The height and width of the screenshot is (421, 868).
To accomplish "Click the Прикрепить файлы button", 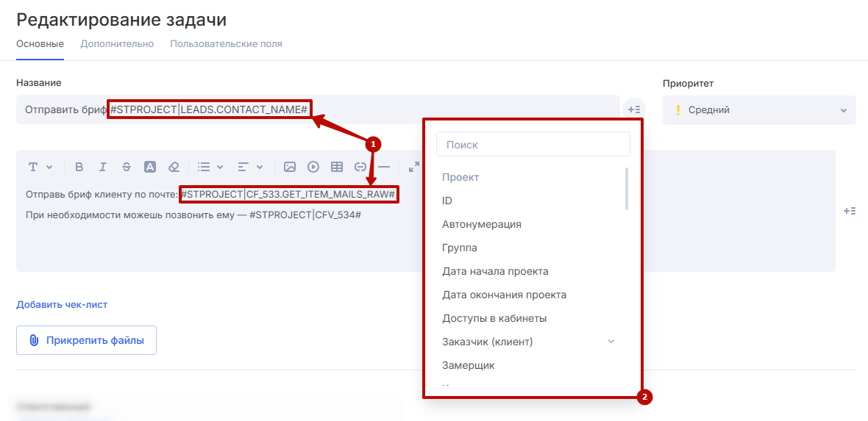I will [x=86, y=340].
